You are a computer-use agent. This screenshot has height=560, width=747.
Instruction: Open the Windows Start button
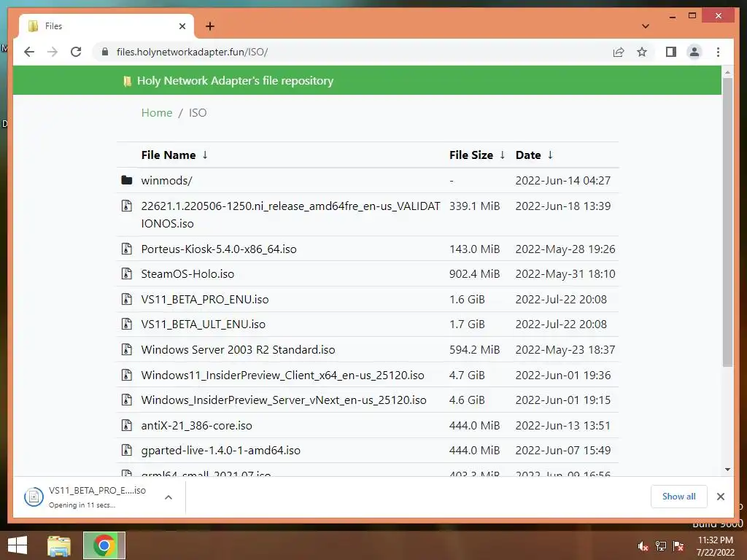pyautogui.click(x=18, y=545)
